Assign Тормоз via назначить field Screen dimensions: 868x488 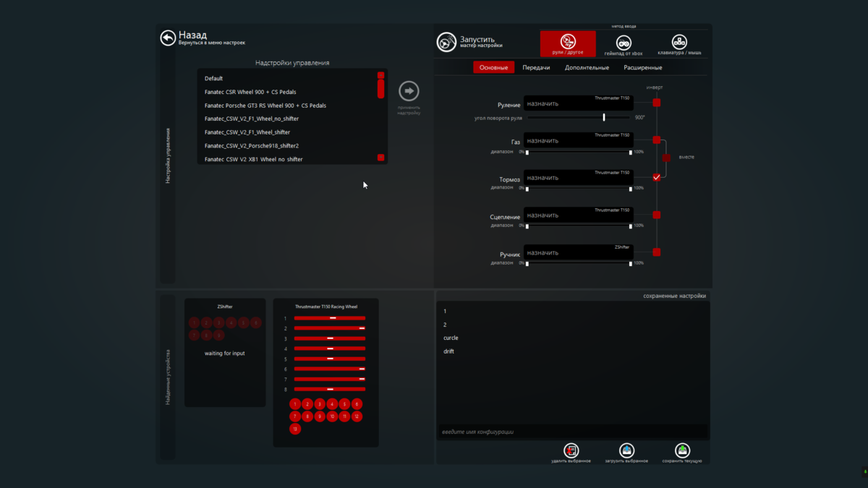pos(579,178)
